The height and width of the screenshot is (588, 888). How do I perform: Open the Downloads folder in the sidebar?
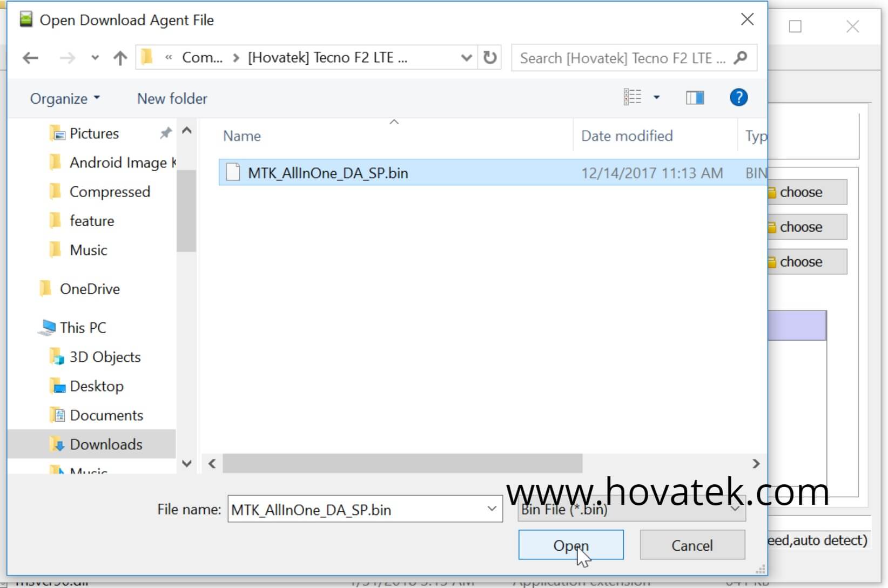(x=106, y=444)
